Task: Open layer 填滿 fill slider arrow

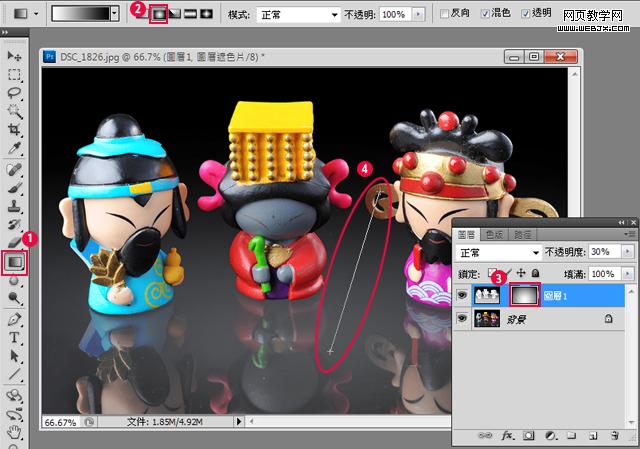Action: [x=627, y=273]
